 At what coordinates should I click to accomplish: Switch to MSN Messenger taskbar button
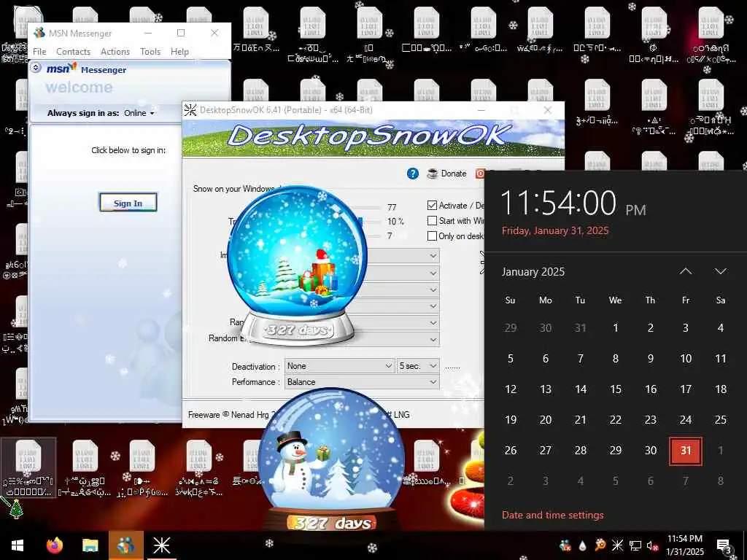(x=125, y=545)
